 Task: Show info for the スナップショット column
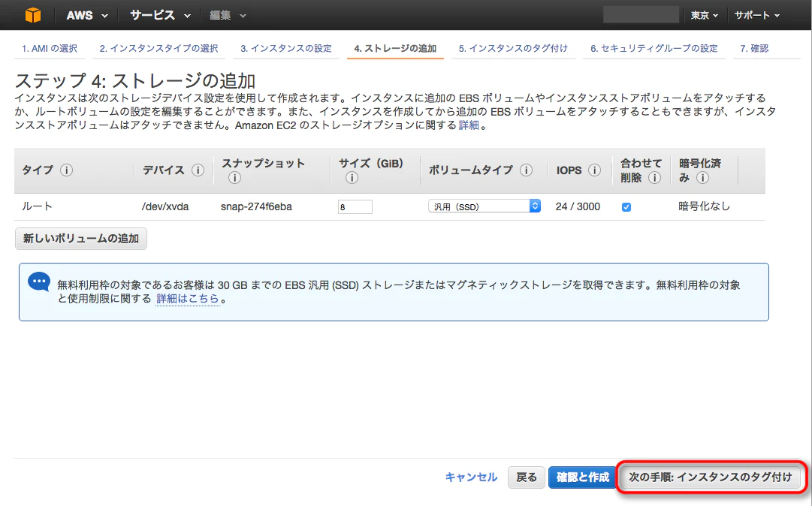(x=234, y=178)
